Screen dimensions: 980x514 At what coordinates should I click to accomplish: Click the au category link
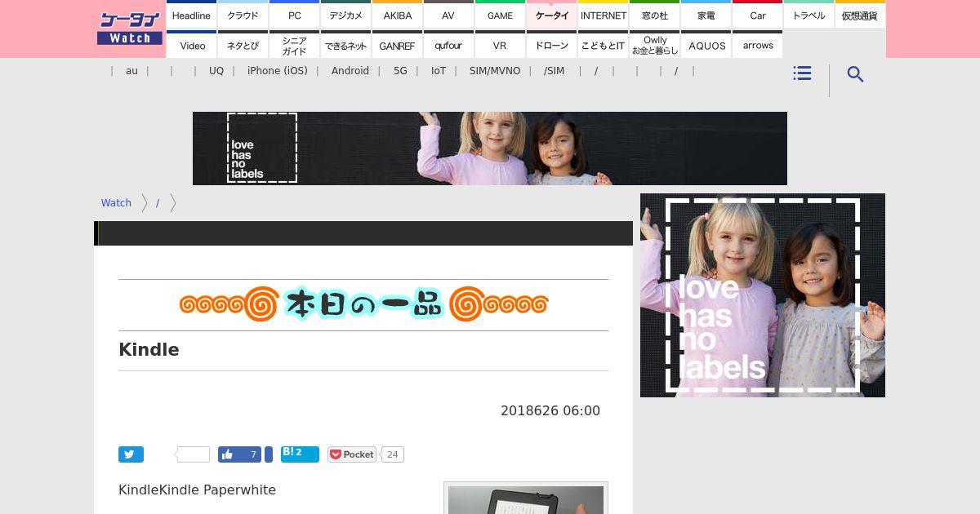tap(131, 71)
